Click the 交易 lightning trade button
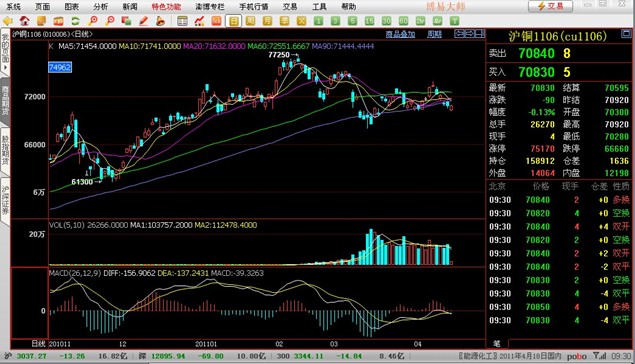Viewport: 635px width, 364px height. (550, 6)
